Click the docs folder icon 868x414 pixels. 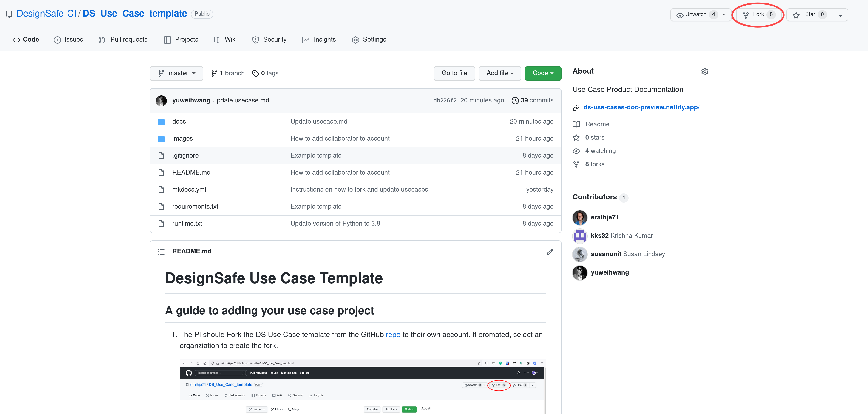point(162,122)
